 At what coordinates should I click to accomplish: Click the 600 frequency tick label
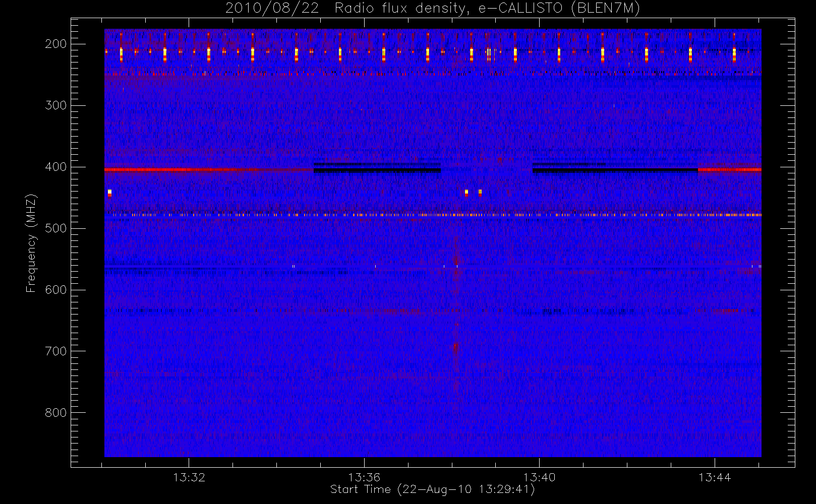point(56,290)
